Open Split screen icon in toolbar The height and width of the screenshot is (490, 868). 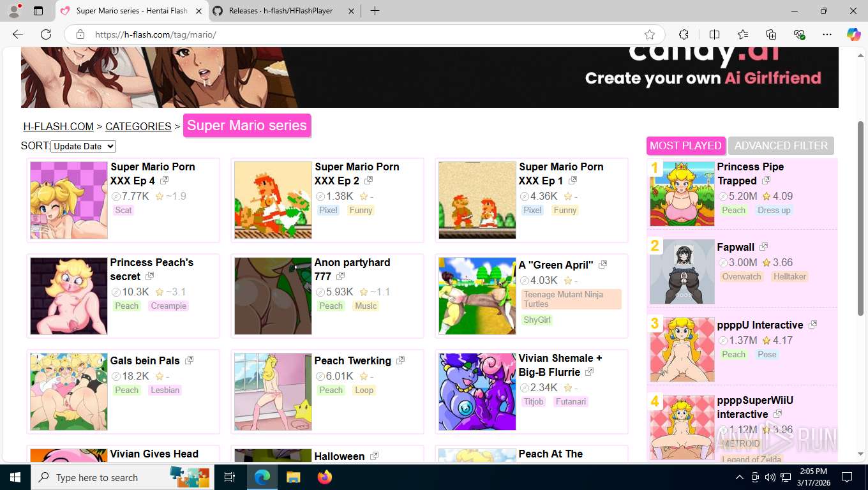pos(714,34)
